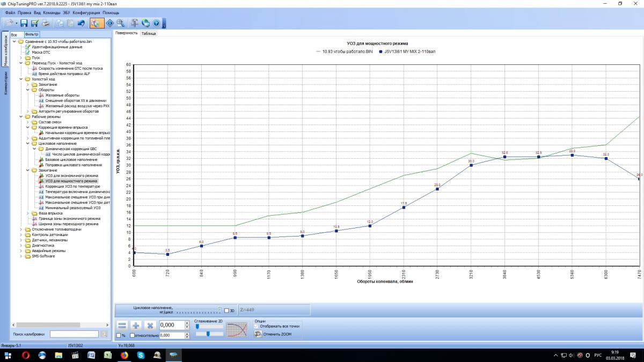Viewport: 644px width, 362px height.
Task: Expand the 'Отключение топливоподачи' folder
Action: tap(21, 230)
